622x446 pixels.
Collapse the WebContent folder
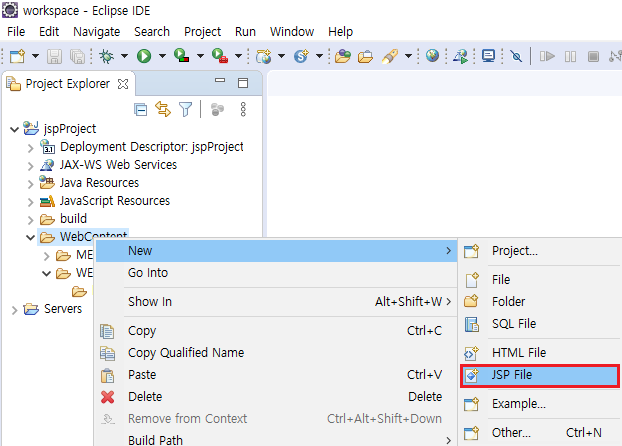click(x=31, y=238)
